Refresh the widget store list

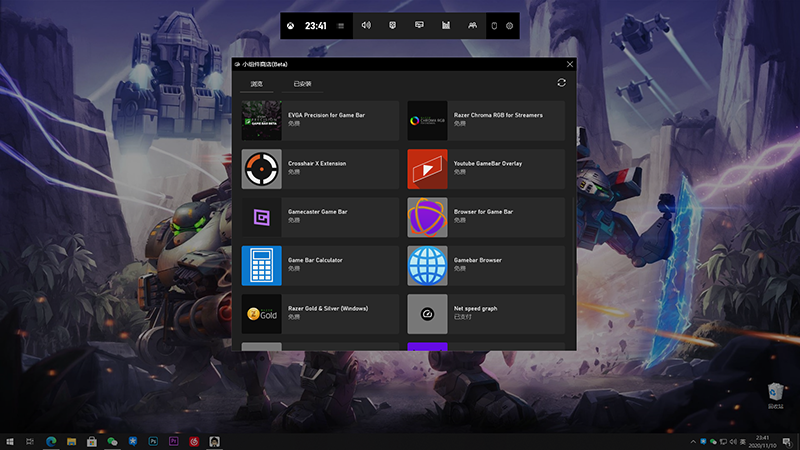point(561,83)
